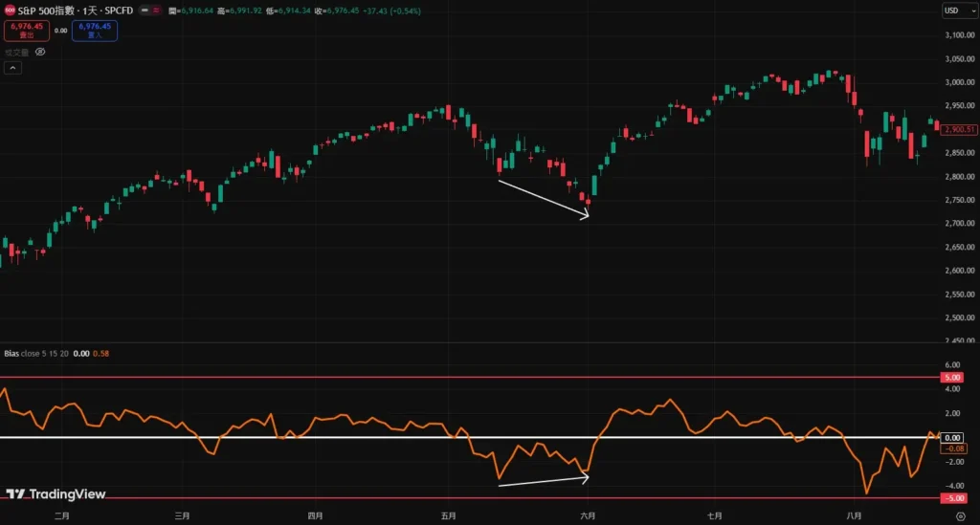Toggle volume indicator visibility eye icon
980x525 pixels.
pyautogui.click(x=39, y=53)
